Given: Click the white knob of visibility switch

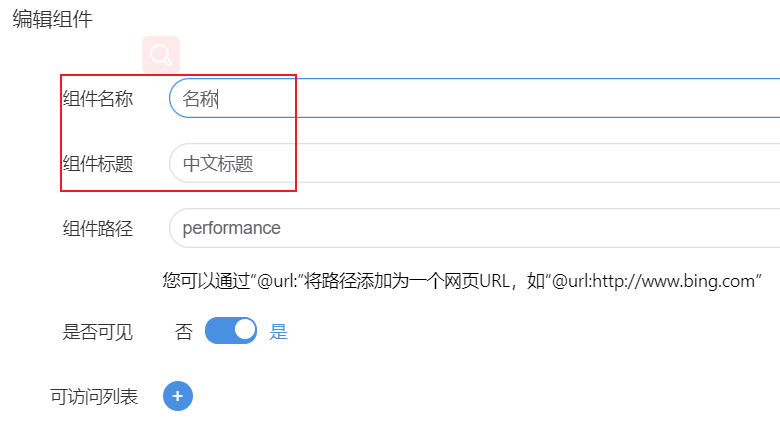Looking at the screenshot, I should [x=243, y=331].
